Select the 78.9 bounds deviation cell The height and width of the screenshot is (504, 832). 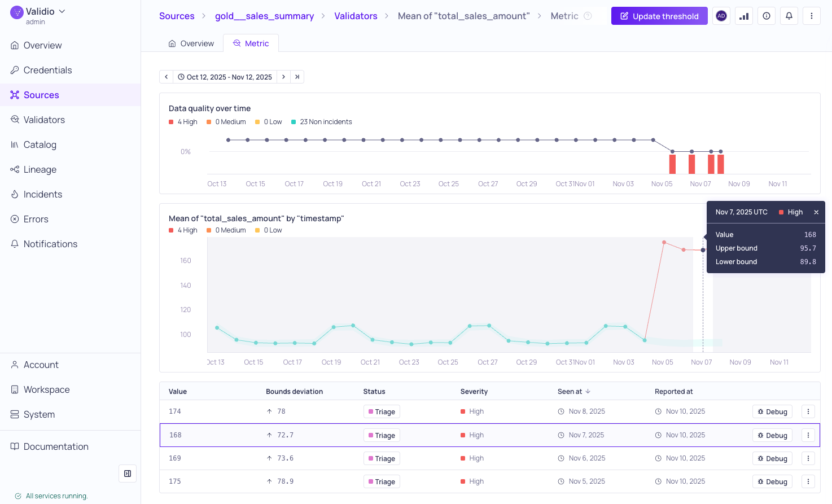point(281,481)
